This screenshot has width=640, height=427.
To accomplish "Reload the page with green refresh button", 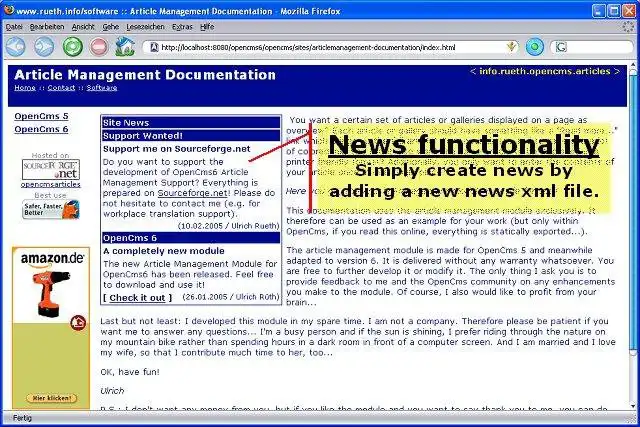I will pos(72,47).
